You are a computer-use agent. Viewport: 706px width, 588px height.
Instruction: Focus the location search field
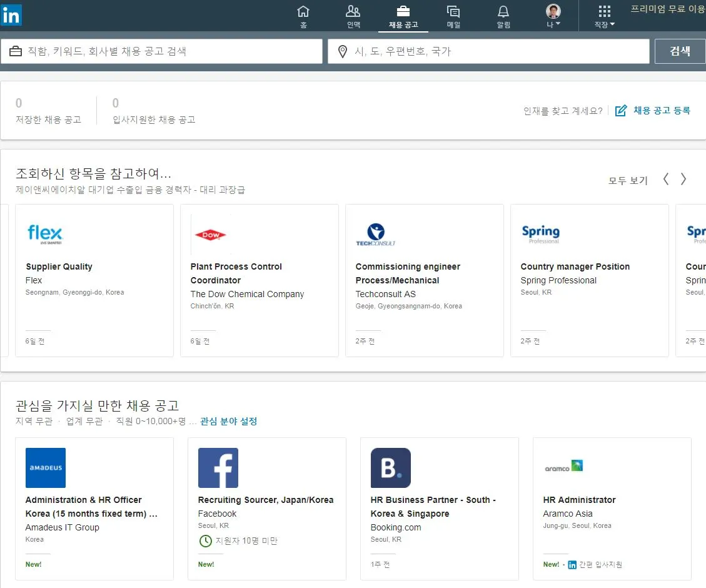coord(488,51)
